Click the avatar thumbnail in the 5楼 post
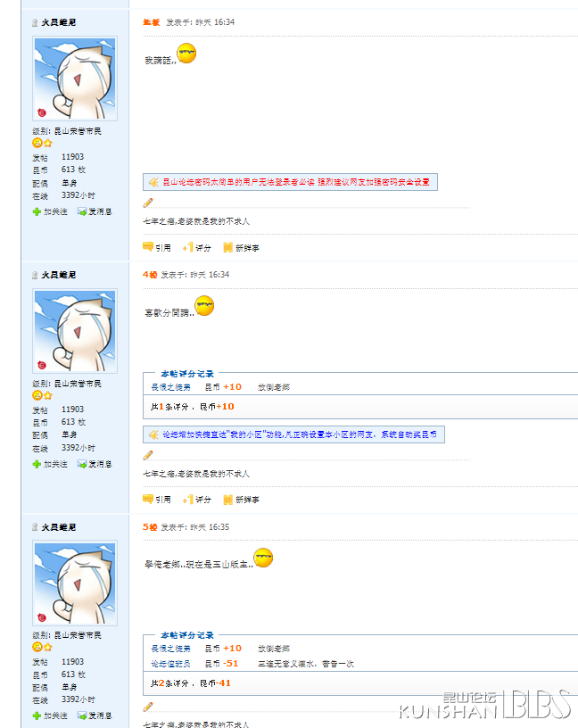 75,583
